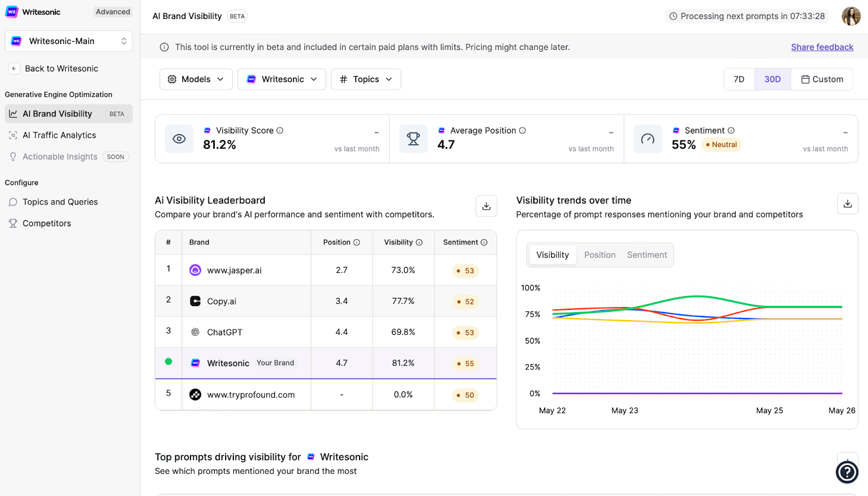Screen dimensions: 868x496
Task: Click the 81.2% Visibility Score value
Action: pos(220,145)
